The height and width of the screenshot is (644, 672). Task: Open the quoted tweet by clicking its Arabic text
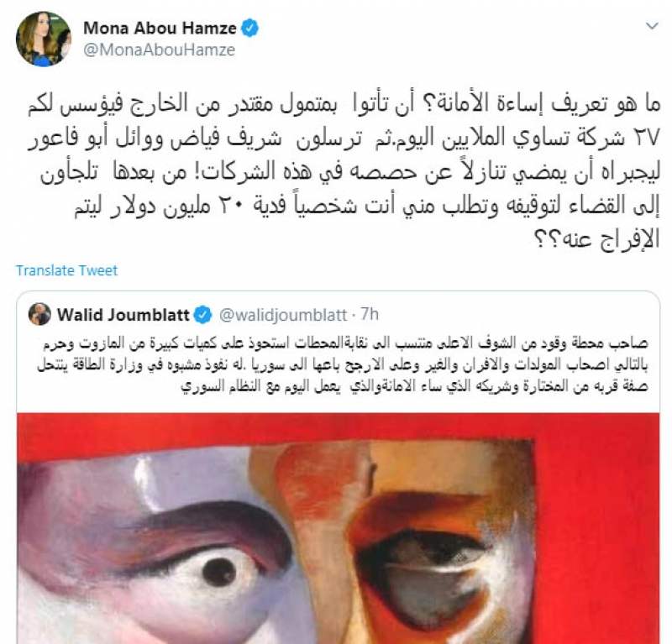[343, 364]
